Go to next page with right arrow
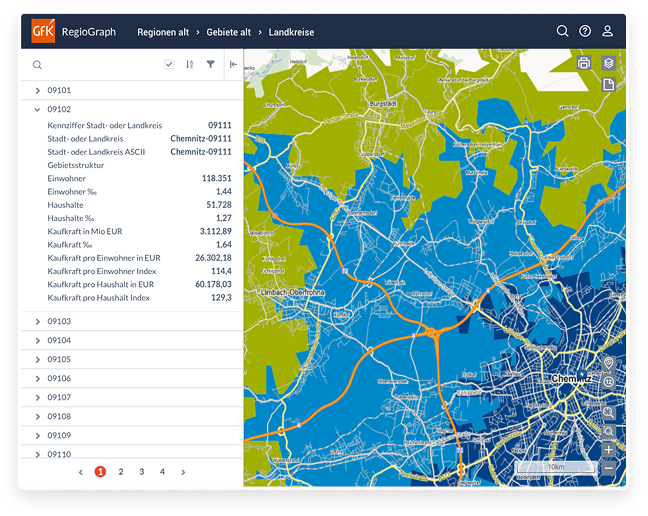The width and height of the screenshot is (648, 516). (x=183, y=471)
